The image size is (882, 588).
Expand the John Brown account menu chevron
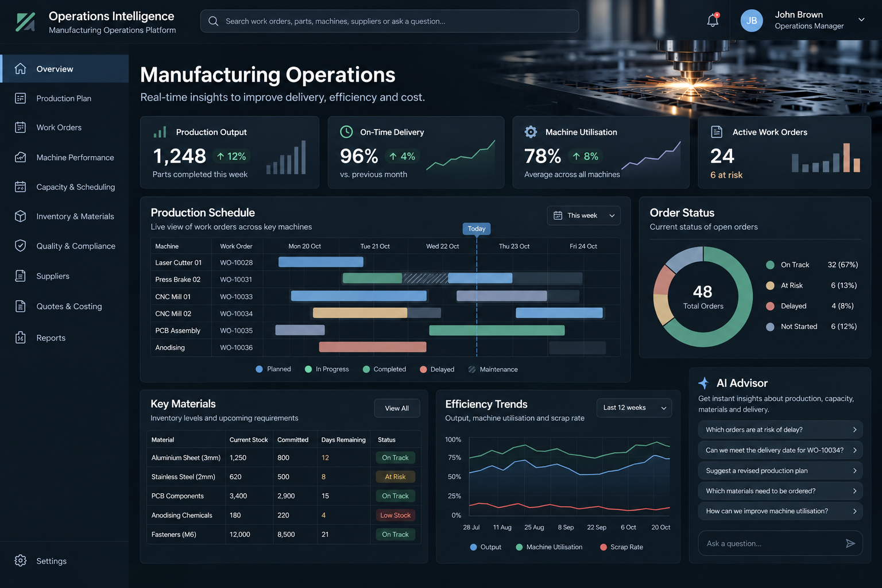pyautogui.click(x=861, y=20)
